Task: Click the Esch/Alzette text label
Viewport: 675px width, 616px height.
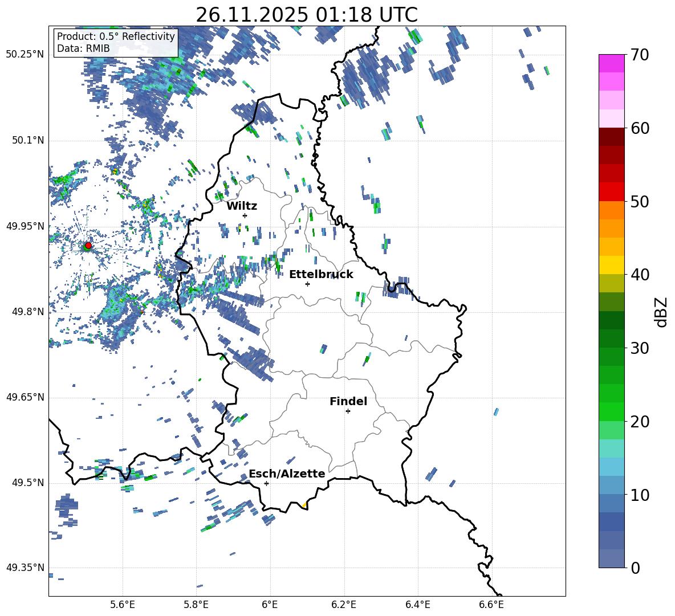Action: (x=286, y=474)
